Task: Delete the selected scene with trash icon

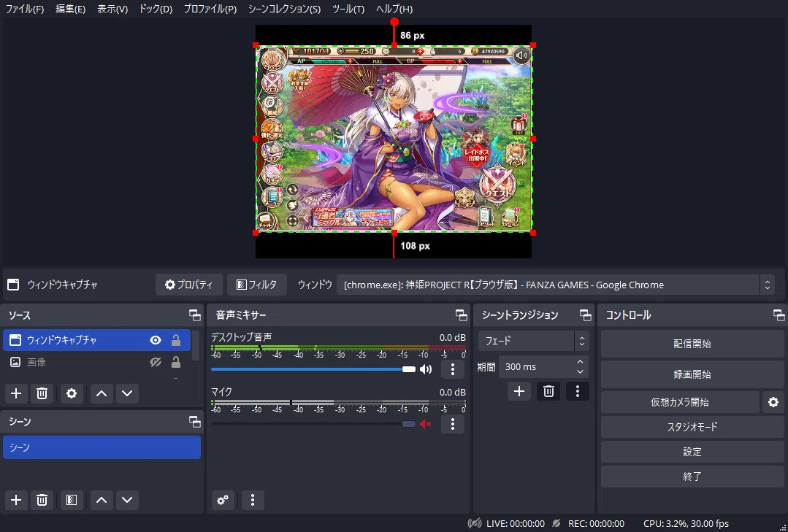Action: tap(42, 500)
